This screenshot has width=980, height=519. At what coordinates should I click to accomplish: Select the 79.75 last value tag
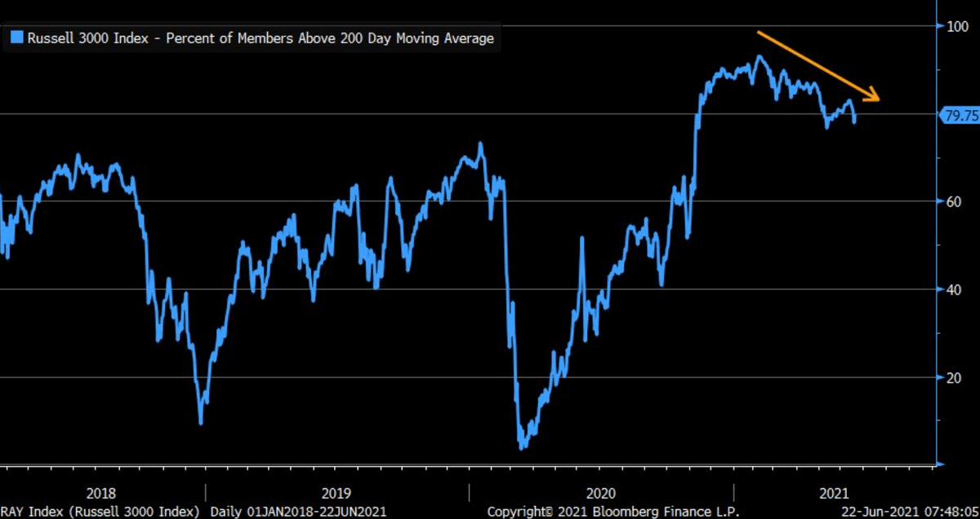960,116
